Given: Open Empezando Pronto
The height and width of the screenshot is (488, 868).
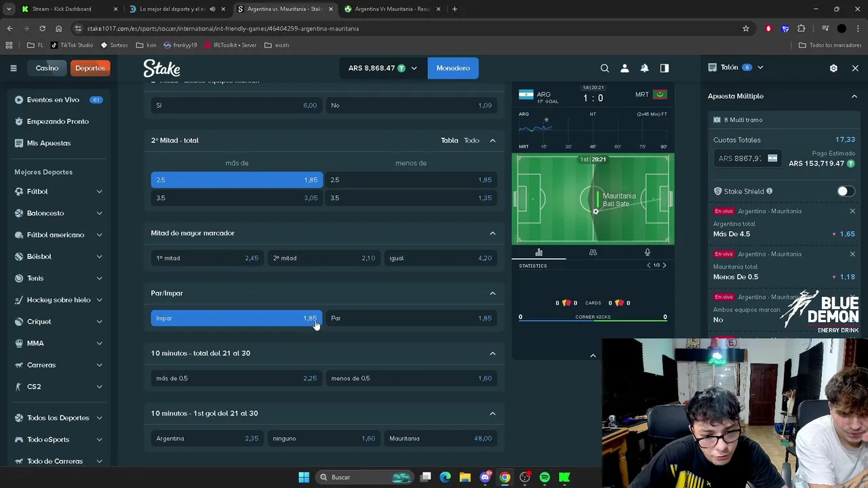Looking at the screenshot, I should [x=58, y=121].
